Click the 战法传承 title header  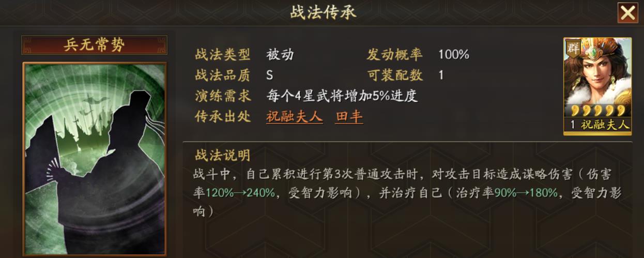tap(323, 12)
